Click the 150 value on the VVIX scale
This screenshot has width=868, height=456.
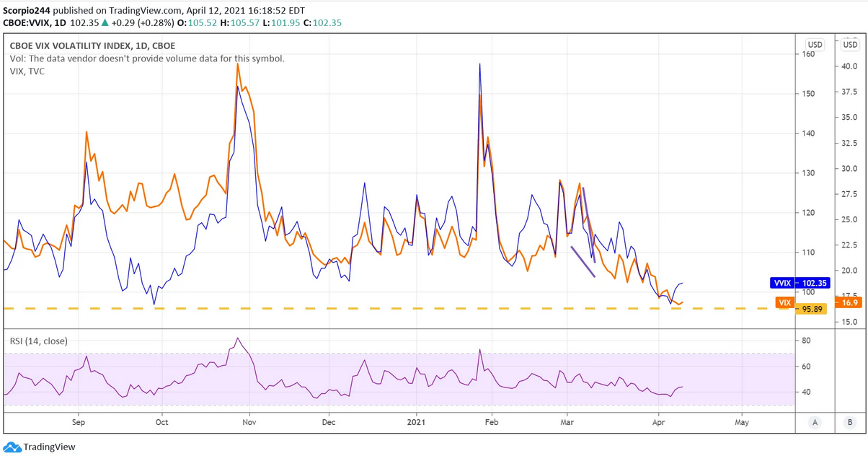pos(808,94)
